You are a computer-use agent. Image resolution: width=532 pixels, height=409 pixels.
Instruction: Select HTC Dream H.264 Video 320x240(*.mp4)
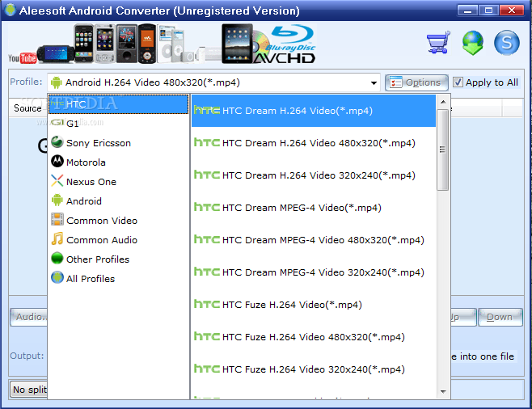click(314, 175)
